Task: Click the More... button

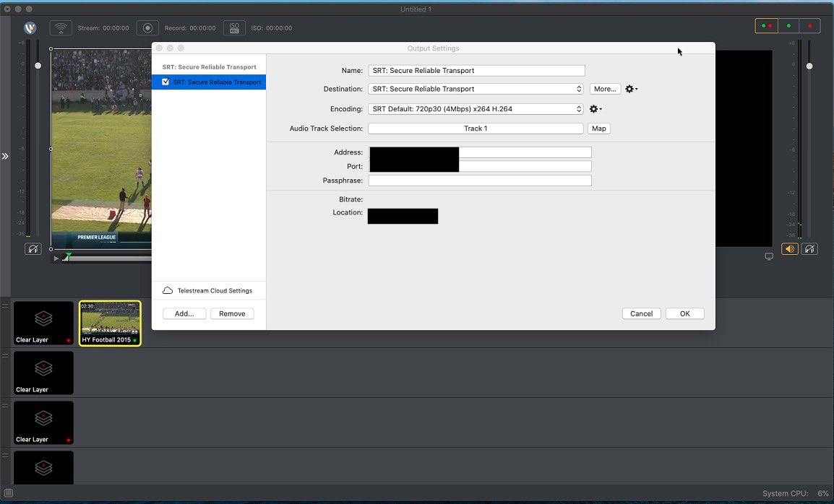Action: (605, 89)
